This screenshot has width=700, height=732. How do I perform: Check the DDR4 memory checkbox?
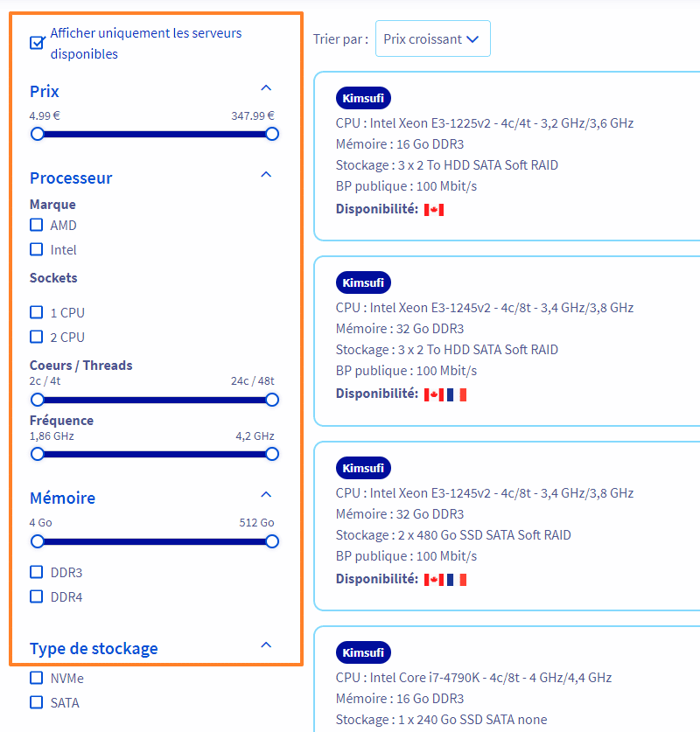click(37, 596)
